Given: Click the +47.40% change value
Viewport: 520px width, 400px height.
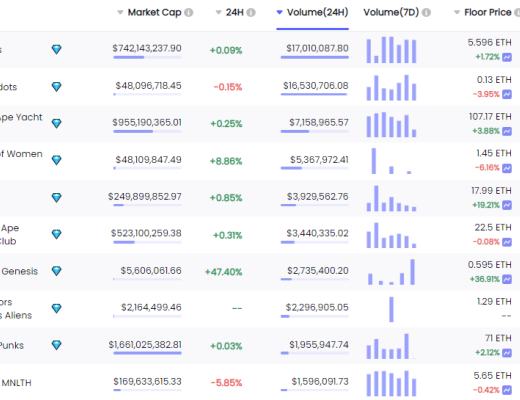Looking at the screenshot, I should click(x=223, y=272).
